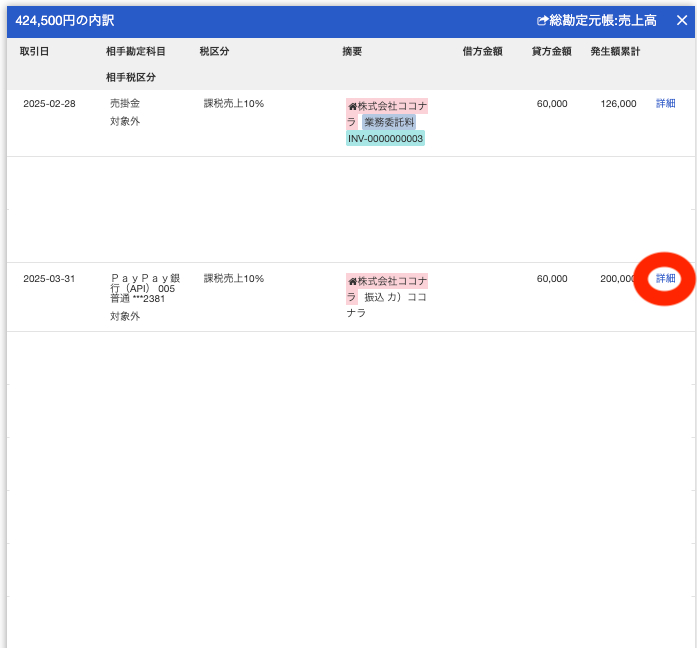Click 課税売上10% in the 2025-02-28 row
The image size is (697, 648).
(234, 104)
